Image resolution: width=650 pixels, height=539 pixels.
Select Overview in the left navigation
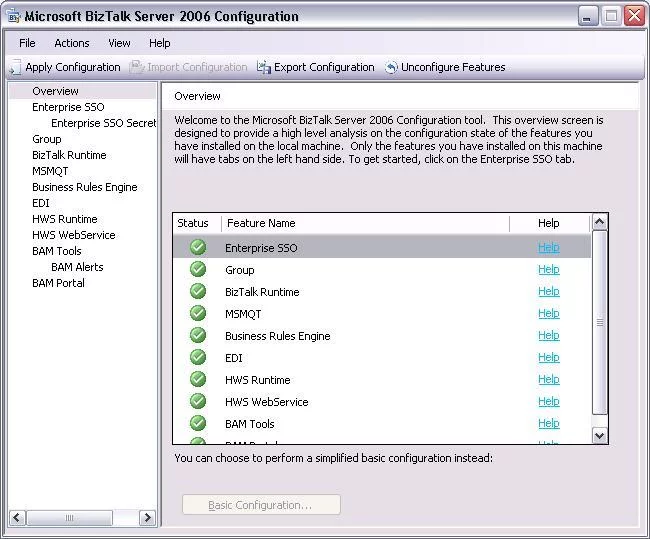click(55, 91)
